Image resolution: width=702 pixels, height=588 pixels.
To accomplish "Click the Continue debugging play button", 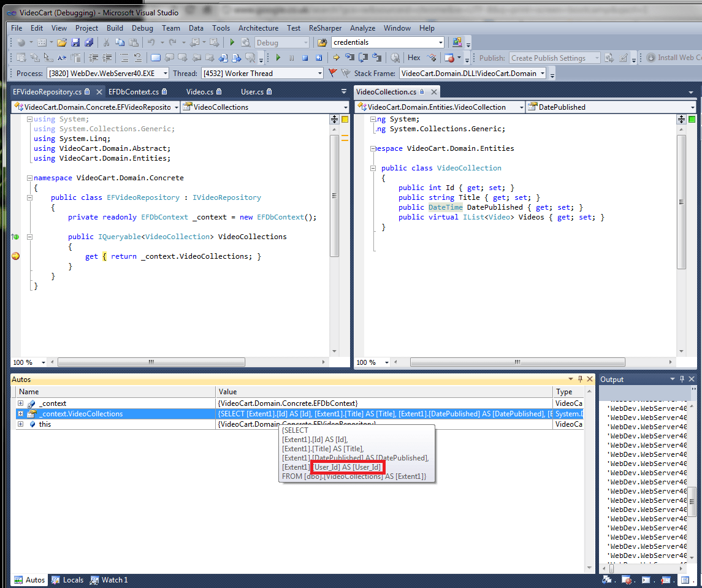I will 278,58.
